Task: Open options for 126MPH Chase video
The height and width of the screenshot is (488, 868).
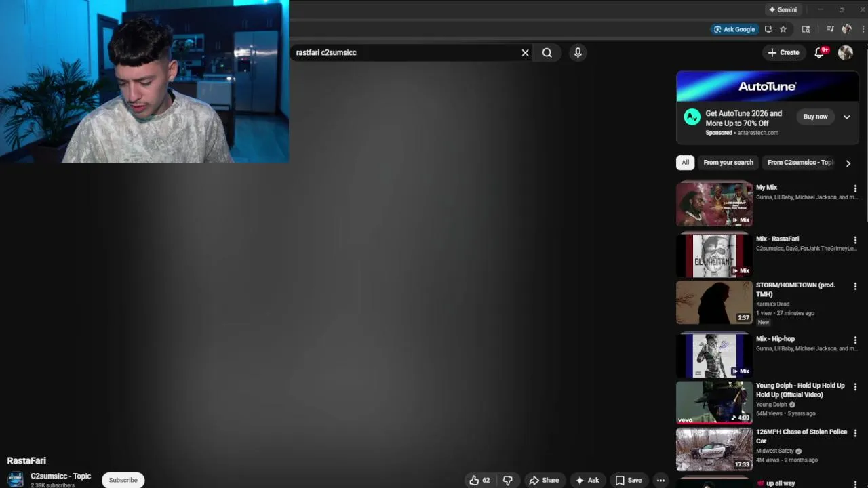Action: coord(855,433)
